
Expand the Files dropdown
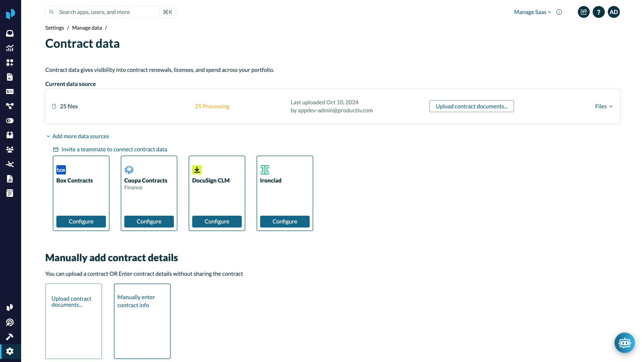point(603,106)
